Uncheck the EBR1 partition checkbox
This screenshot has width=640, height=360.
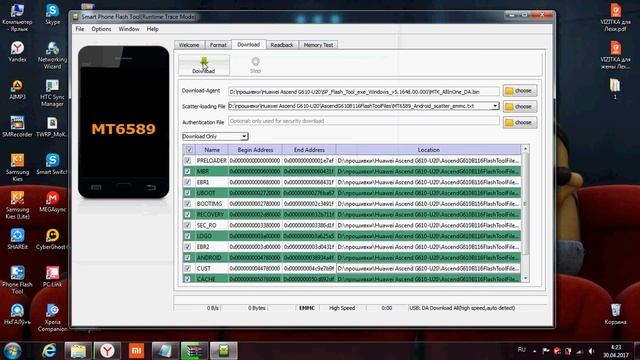pos(187,182)
